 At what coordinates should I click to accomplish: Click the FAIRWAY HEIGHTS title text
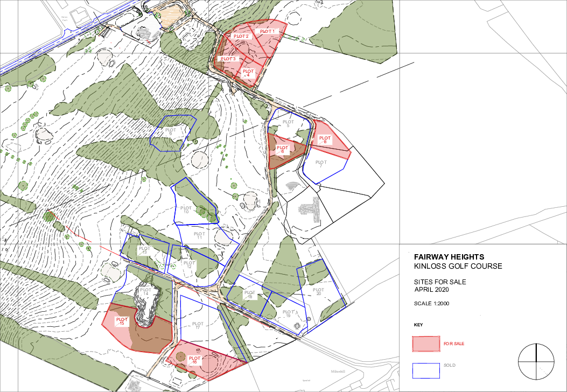click(449, 257)
